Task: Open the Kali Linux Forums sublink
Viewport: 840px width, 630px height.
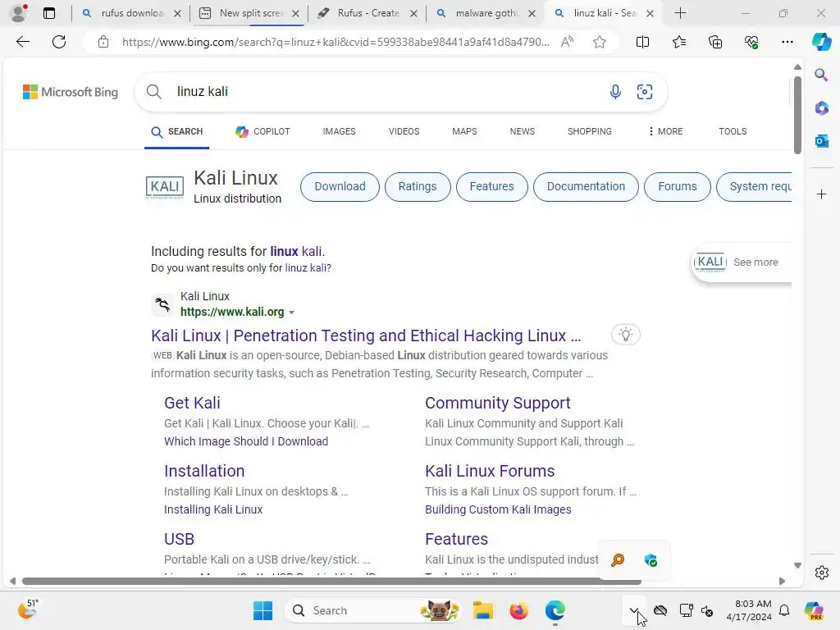Action: pyautogui.click(x=490, y=471)
